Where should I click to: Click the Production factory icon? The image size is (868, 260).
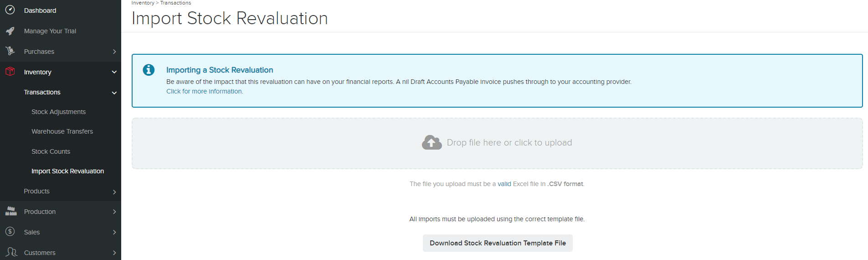point(11,211)
